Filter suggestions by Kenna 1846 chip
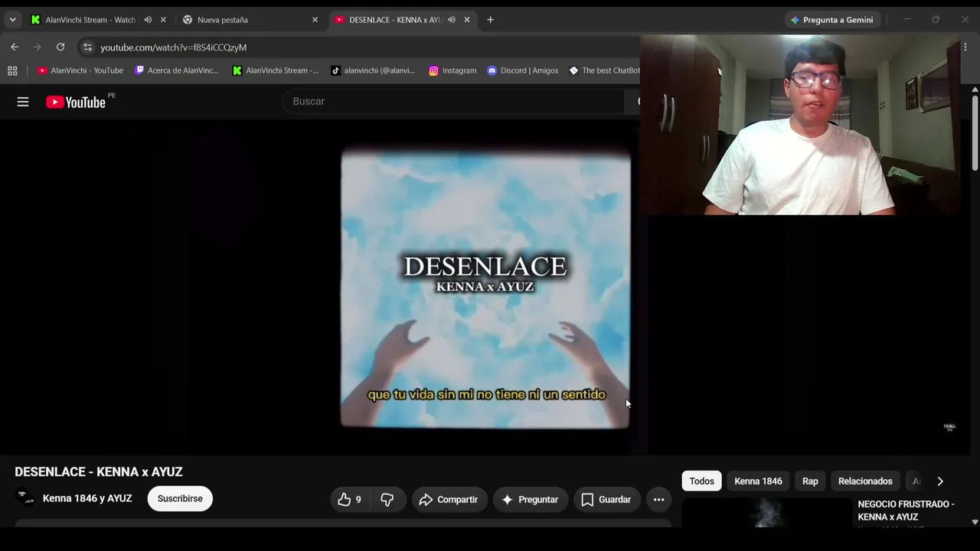This screenshot has width=980, height=551. click(758, 481)
